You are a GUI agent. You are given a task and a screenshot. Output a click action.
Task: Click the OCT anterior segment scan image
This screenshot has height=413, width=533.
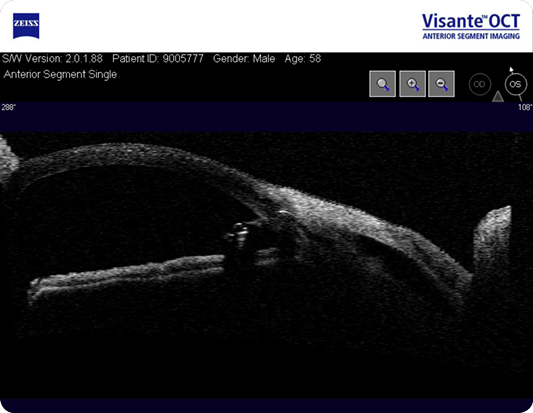(266, 265)
